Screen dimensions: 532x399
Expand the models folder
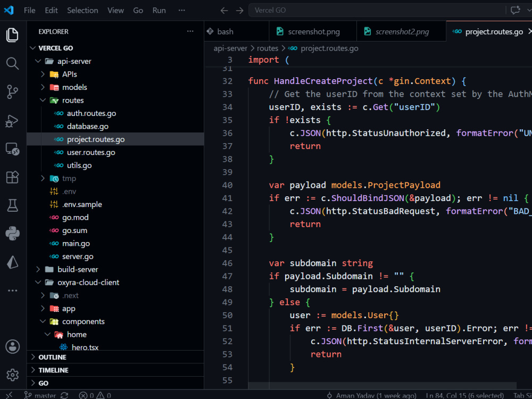click(115, 87)
